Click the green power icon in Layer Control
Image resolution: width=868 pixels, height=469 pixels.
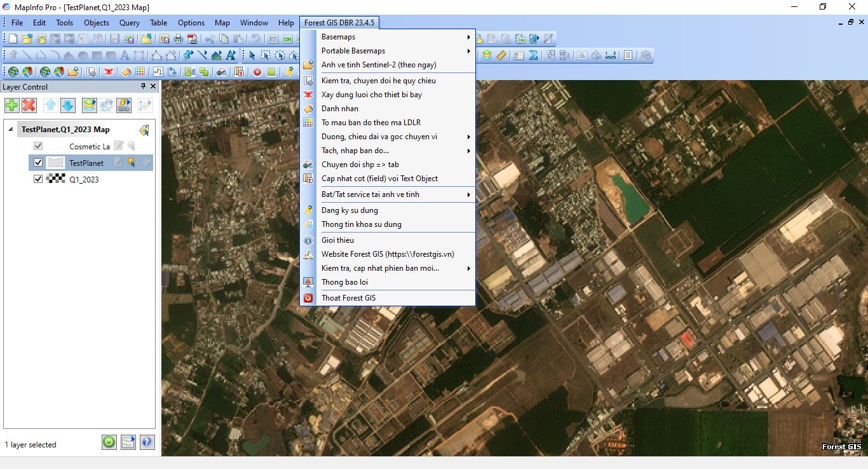click(109, 442)
